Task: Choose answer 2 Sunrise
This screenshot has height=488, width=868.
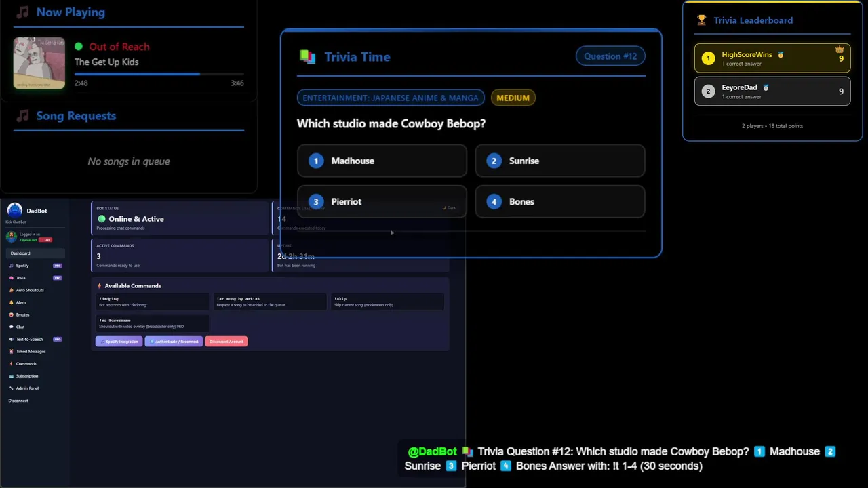Action: 560,161
